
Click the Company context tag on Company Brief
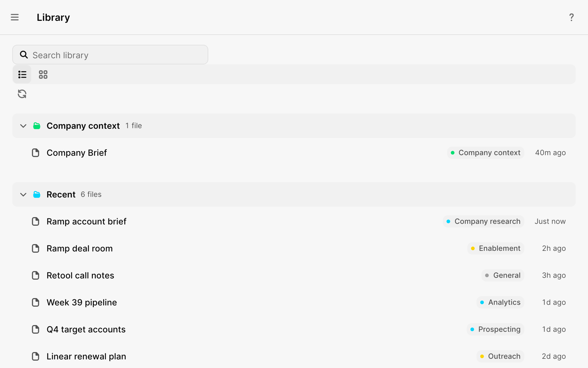point(485,153)
